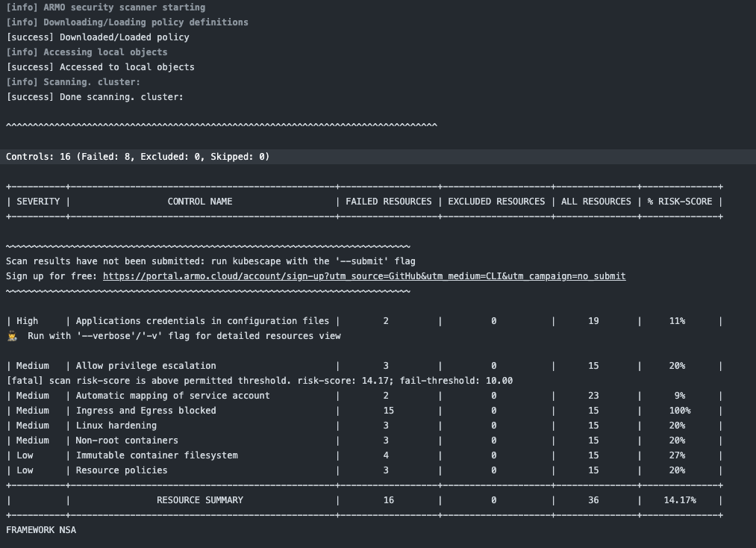Viewport: 756px width, 548px height.
Task: Select the 'Controls: 16 (Failed: 8…)' line
Action: pos(138,157)
